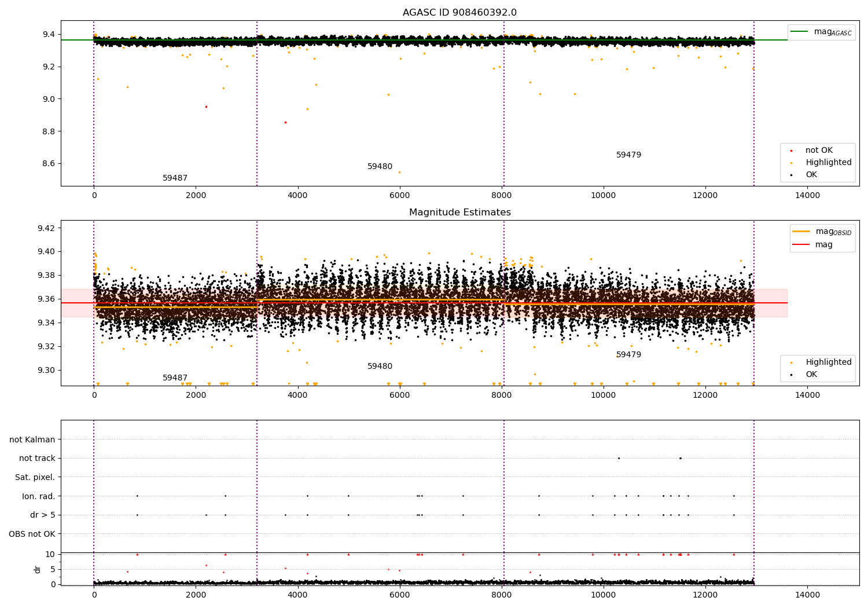This screenshot has width=868, height=608.
Task: Click the 9.0 y-axis tick in top plot
Action: tap(49, 99)
